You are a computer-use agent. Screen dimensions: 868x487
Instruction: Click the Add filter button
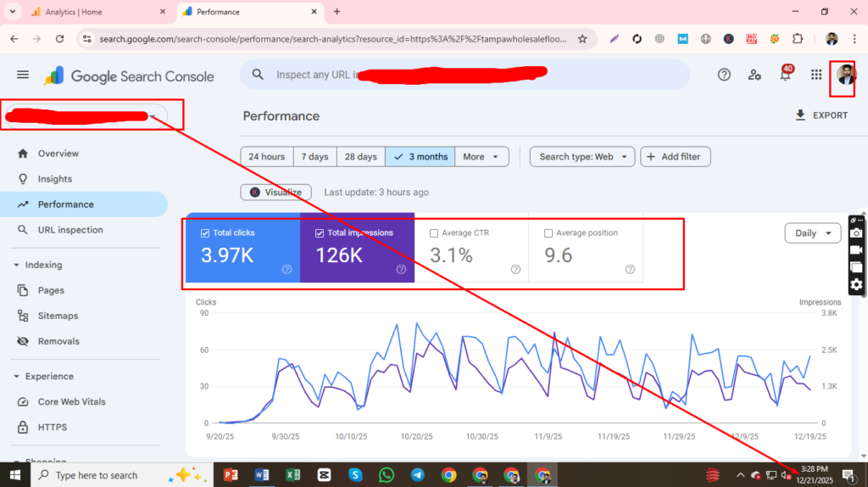pos(675,157)
